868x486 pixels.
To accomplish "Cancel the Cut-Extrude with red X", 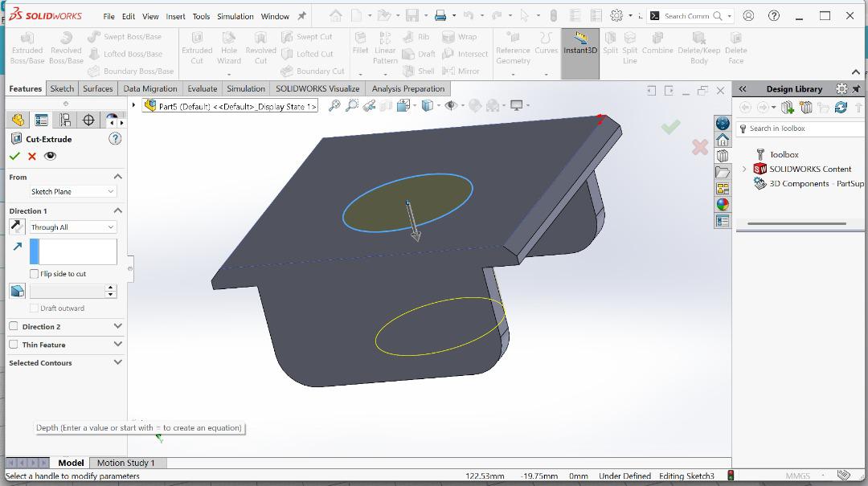I will (x=32, y=156).
